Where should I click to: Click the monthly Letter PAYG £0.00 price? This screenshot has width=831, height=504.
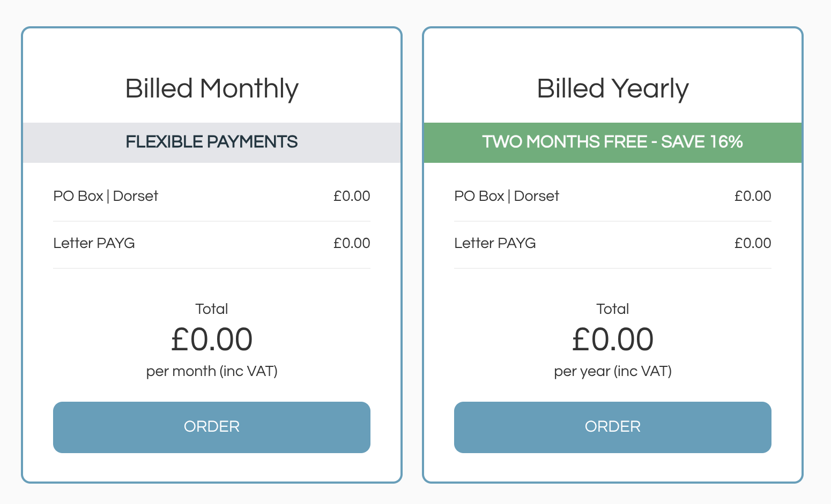point(352,243)
